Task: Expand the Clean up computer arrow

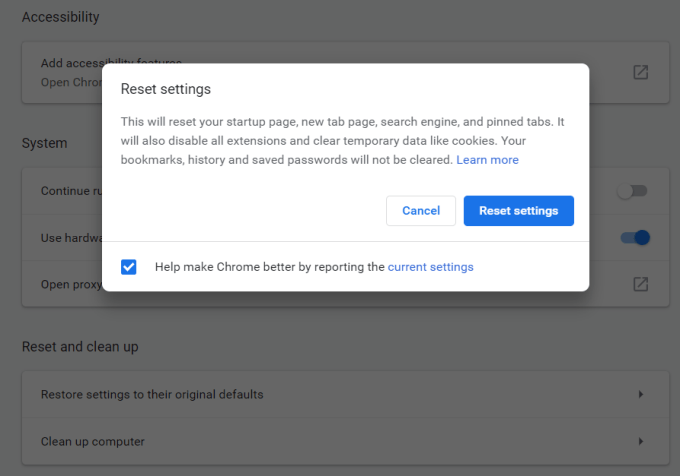Action: pyautogui.click(x=640, y=441)
